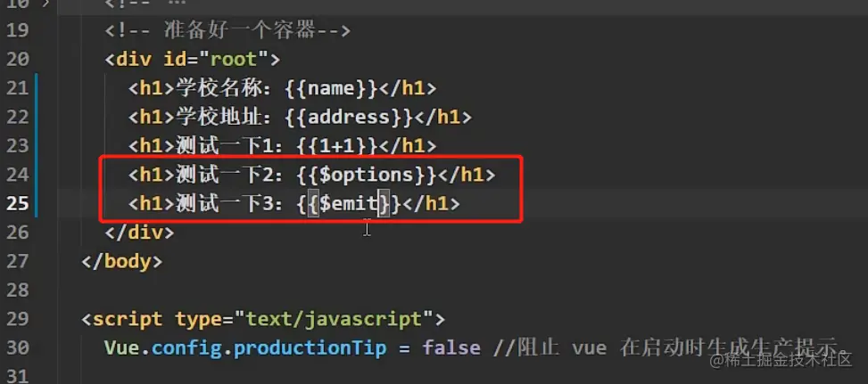Viewport: 868px width, 384px height.
Task: Click line number 20 in gutter
Action: [17, 60]
